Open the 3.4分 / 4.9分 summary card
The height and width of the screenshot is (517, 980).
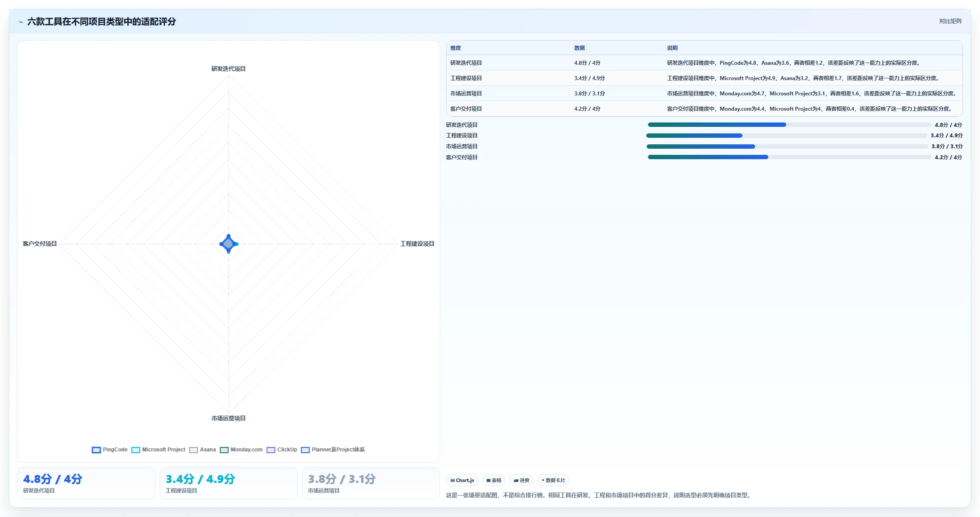[x=228, y=483]
